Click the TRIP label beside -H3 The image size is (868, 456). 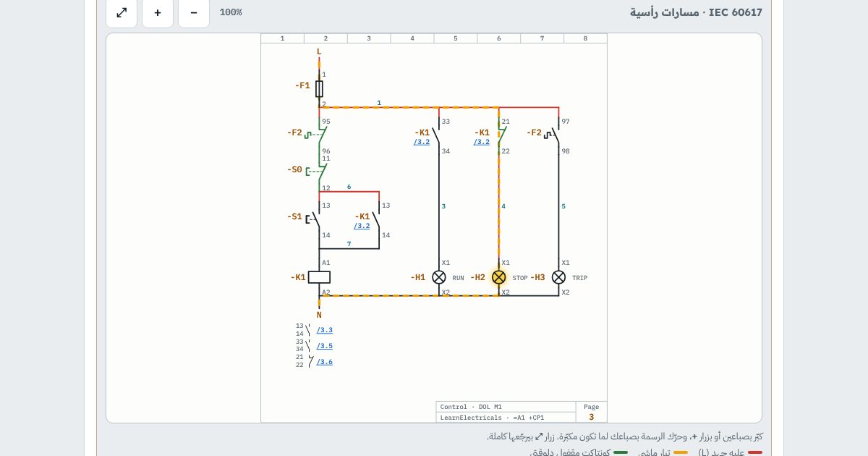[x=580, y=278]
